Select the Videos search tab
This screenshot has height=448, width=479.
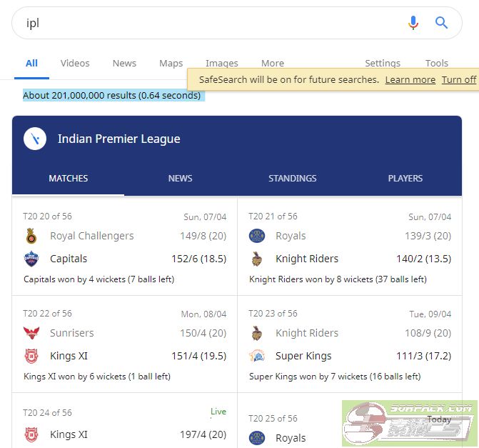[x=75, y=63]
